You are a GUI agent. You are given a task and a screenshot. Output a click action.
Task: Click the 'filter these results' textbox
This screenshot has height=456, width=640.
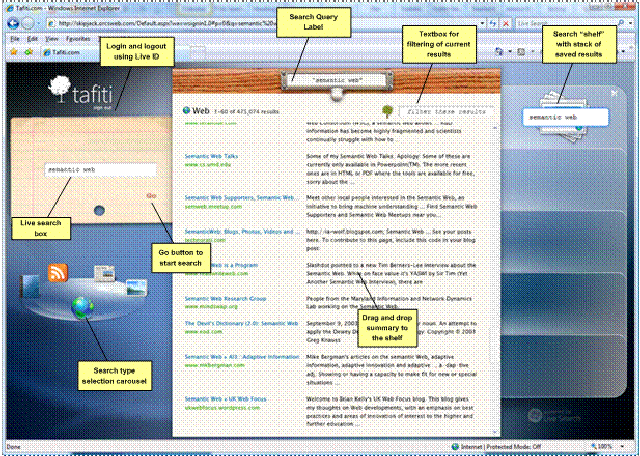click(440, 112)
